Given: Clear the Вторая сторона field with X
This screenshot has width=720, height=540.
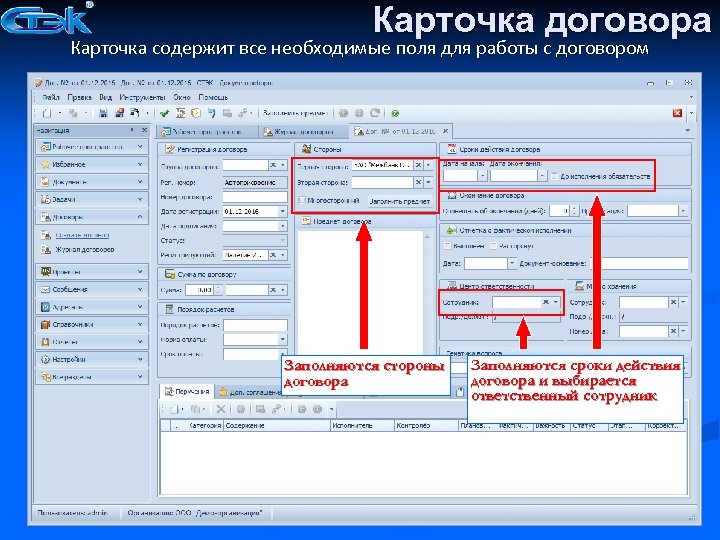Looking at the screenshot, I should pos(418,182).
